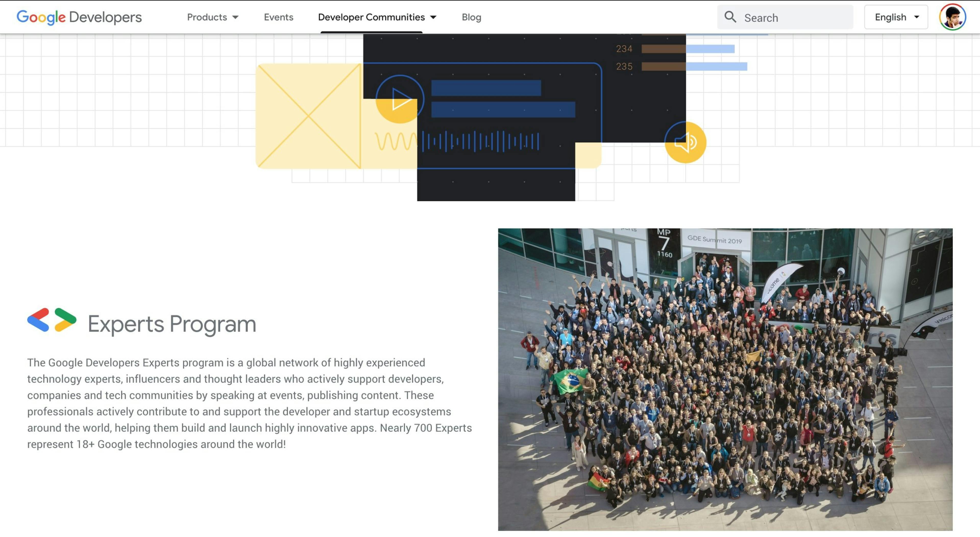Image resolution: width=980 pixels, height=537 pixels.
Task: Open the Blog link
Action: [x=471, y=17]
